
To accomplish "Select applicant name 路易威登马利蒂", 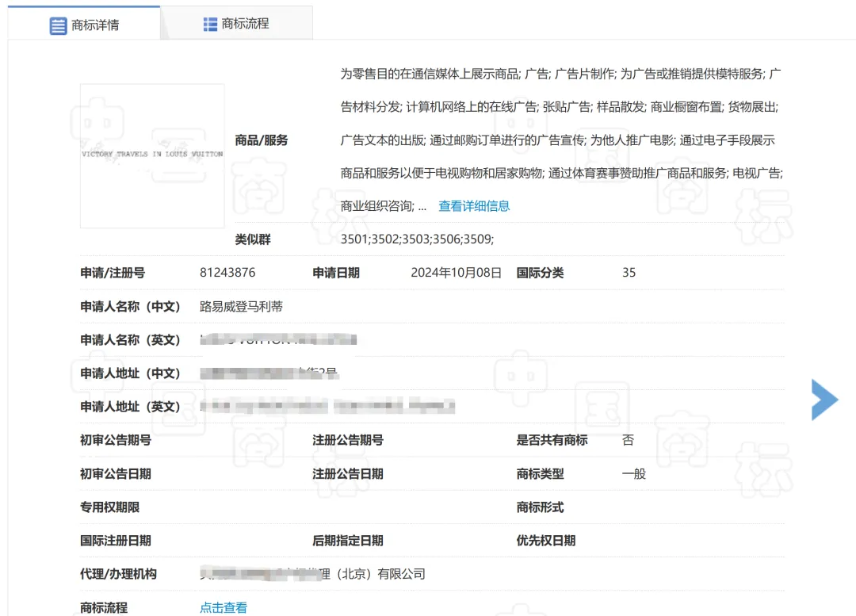I will coord(241,306).
